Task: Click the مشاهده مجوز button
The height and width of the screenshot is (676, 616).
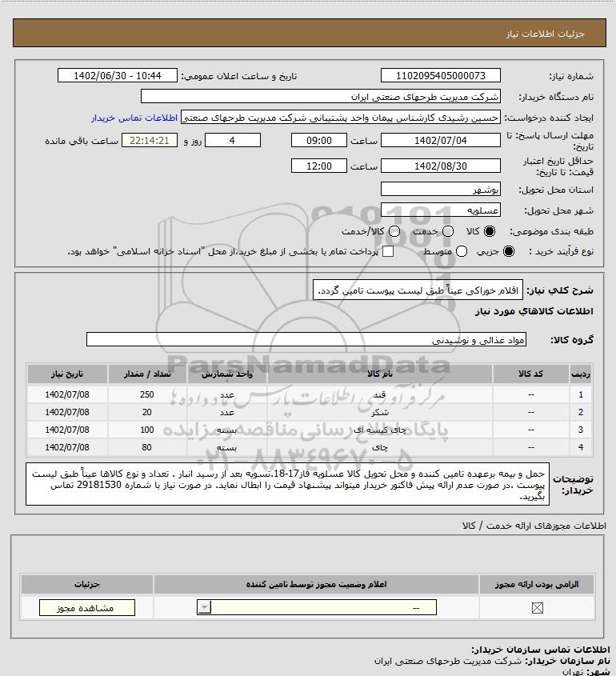Action: pos(87,608)
